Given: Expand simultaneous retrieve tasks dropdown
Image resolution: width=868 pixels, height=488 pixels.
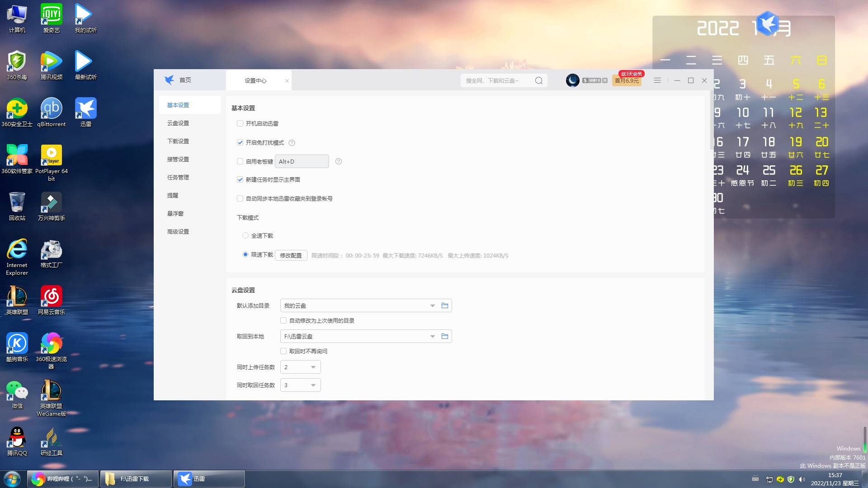Looking at the screenshot, I should (x=313, y=385).
